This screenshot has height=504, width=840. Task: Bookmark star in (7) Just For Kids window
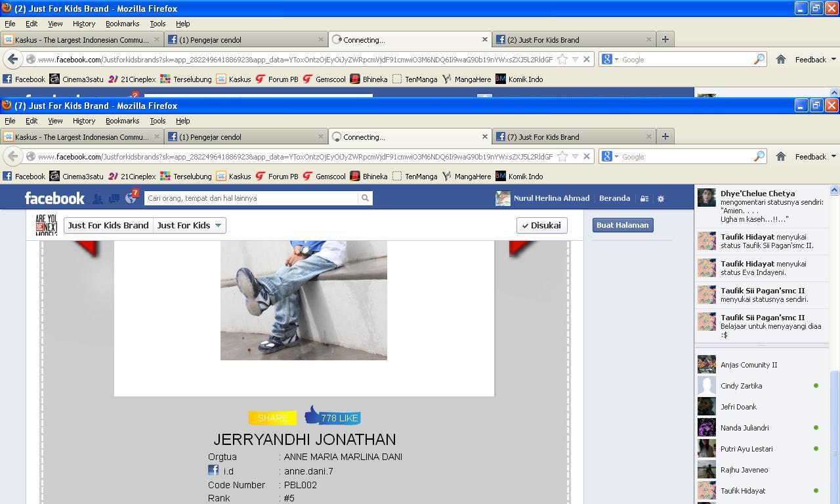[562, 156]
